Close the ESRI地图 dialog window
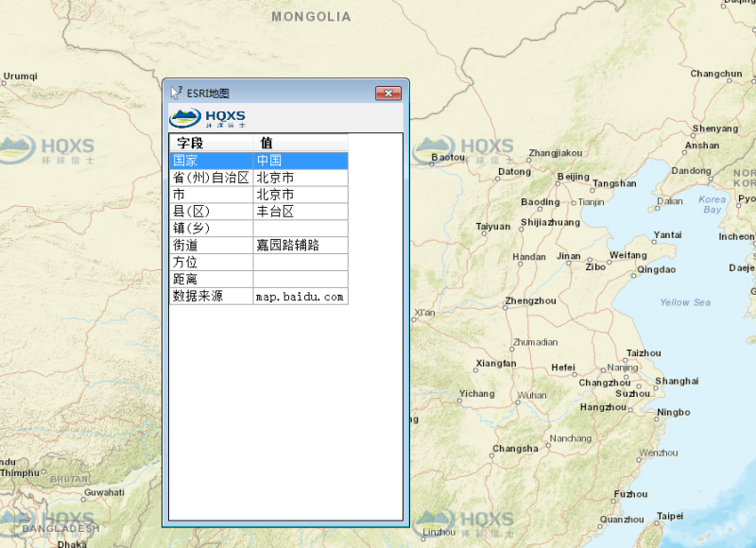This screenshot has height=548, width=756. point(387,93)
